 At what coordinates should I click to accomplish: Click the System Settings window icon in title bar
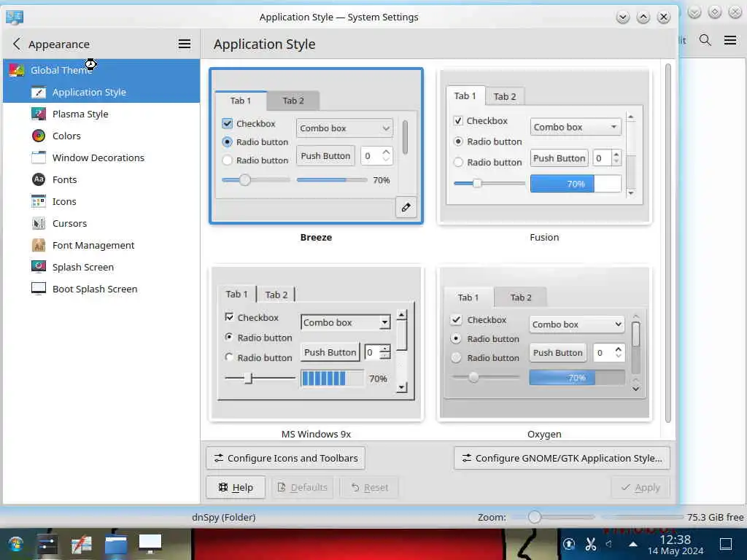point(15,17)
